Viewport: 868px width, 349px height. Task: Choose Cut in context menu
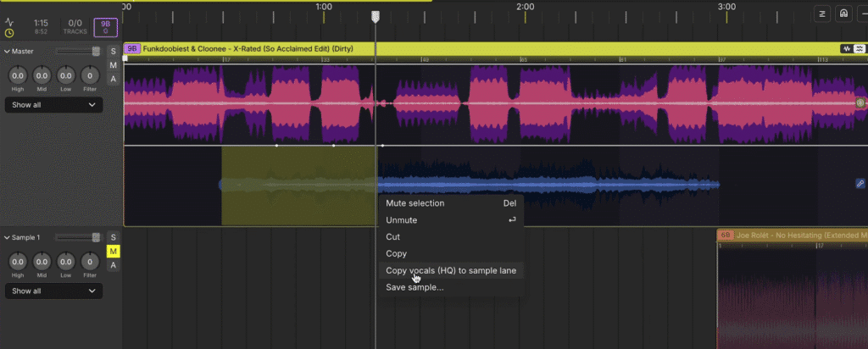[451, 236]
